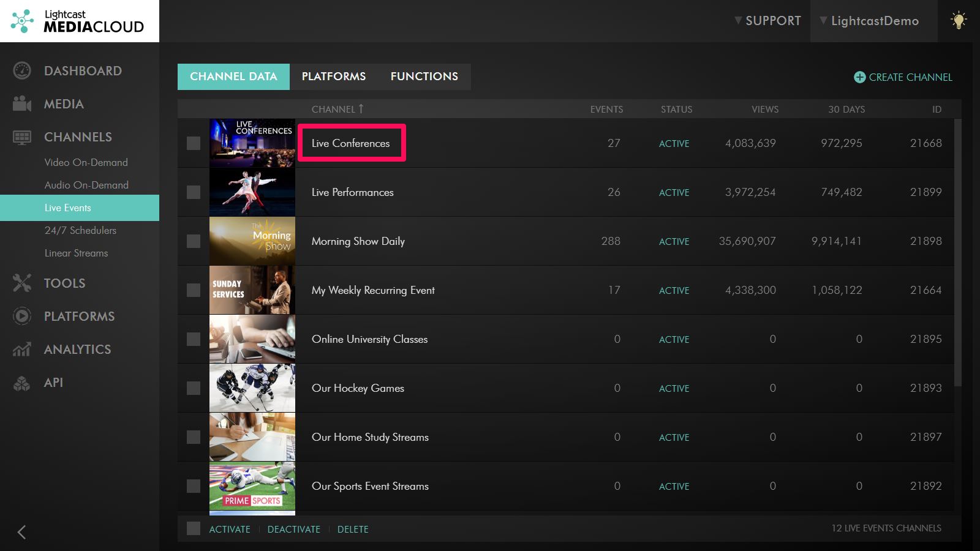The image size is (980, 551).
Task: Click the Our Hockey Games thumbnail
Action: click(x=252, y=388)
